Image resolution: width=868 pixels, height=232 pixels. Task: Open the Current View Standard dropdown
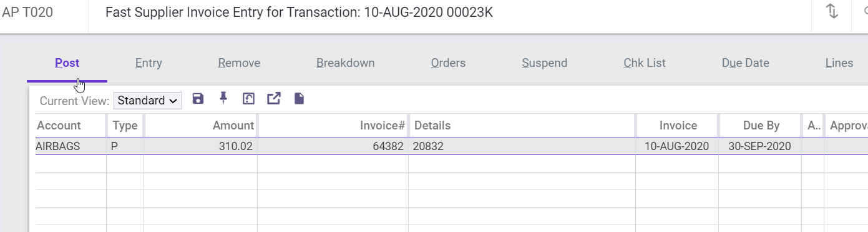point(148,101)
